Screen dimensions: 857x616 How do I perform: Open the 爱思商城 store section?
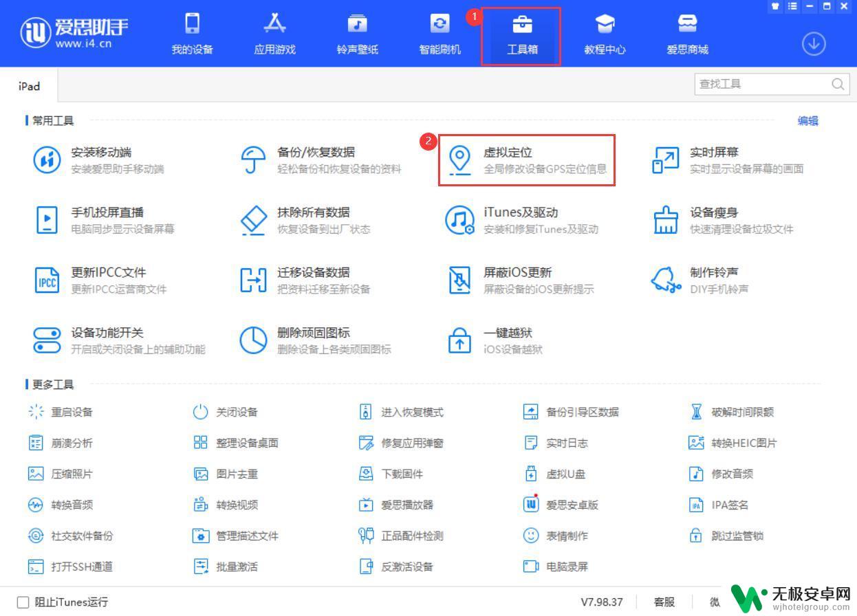[x=688, y=34]
